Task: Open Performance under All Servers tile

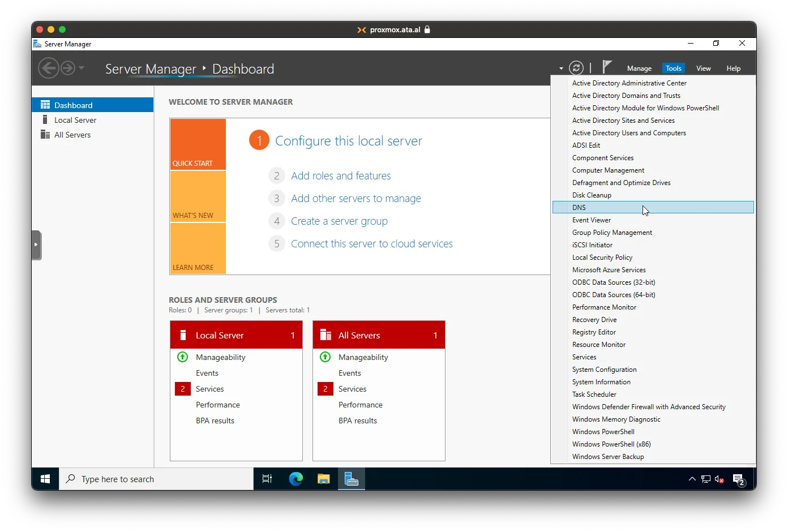Action: click(x=361, y=405)
